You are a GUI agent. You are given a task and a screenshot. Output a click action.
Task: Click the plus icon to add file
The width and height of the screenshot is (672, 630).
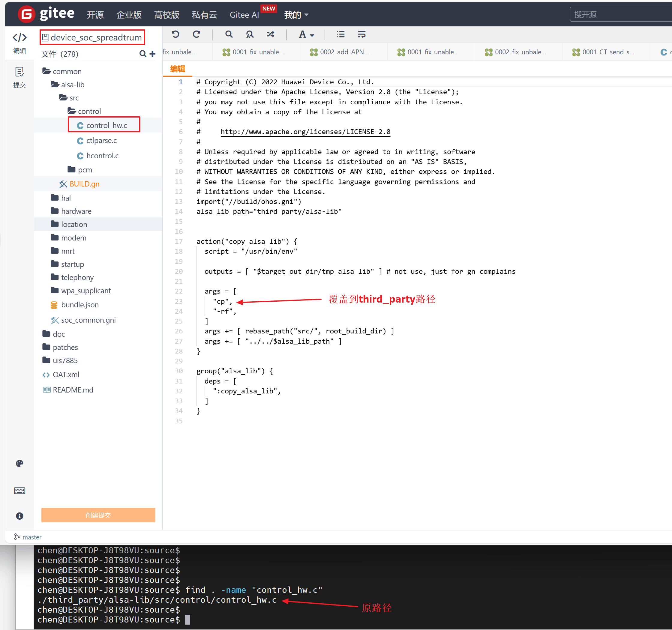pos(152,54)
